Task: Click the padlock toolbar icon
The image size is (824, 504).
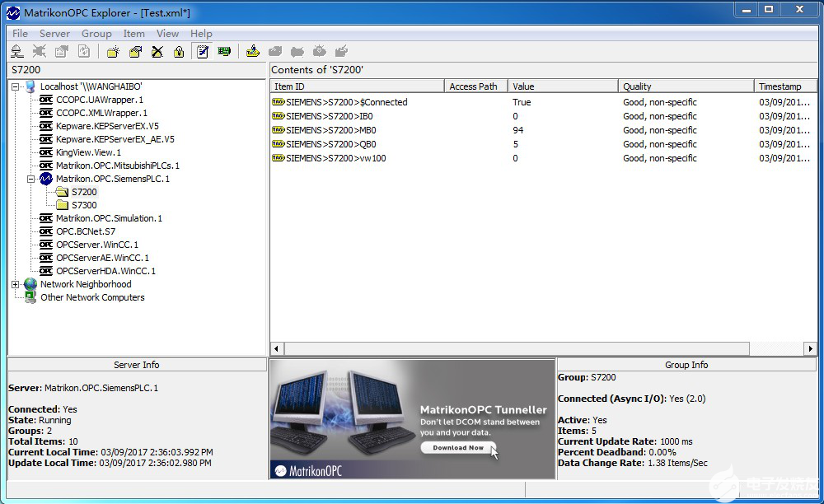Action: (x=178, y=52)
